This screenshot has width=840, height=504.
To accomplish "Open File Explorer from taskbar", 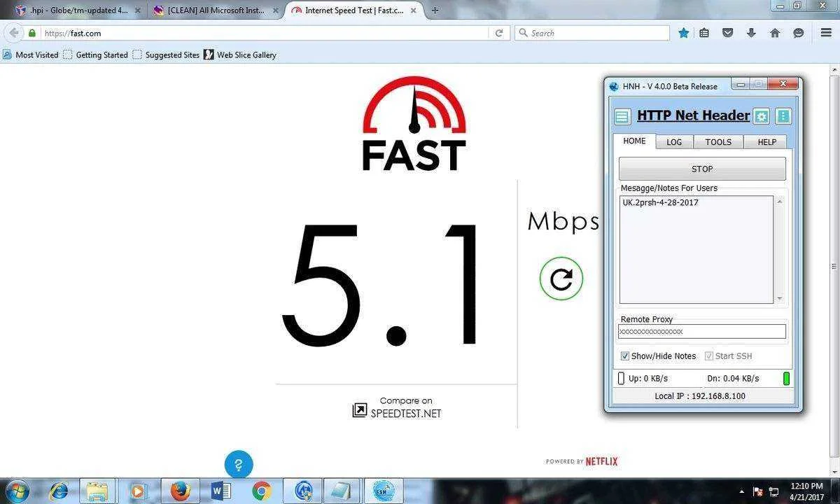I will coord(97,491).
